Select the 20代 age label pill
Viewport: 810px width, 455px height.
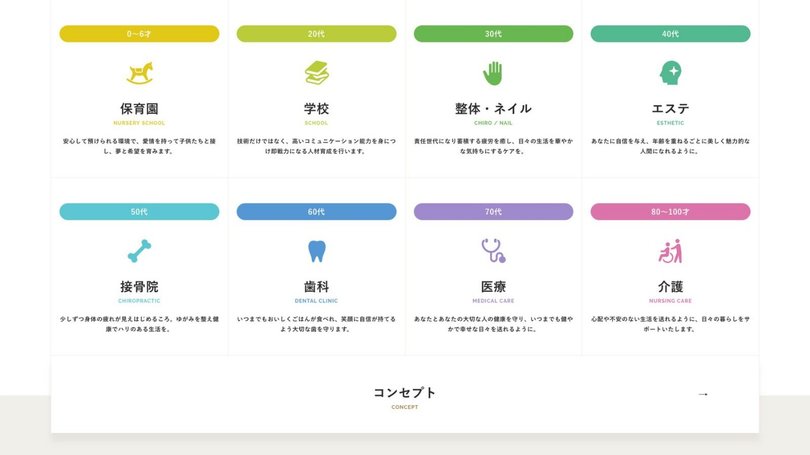316,34
